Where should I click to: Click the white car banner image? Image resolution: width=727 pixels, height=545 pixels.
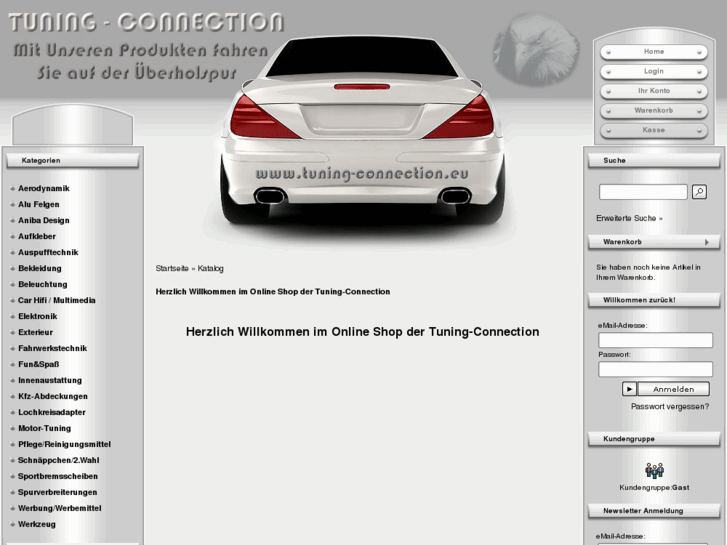coord(362,132)
